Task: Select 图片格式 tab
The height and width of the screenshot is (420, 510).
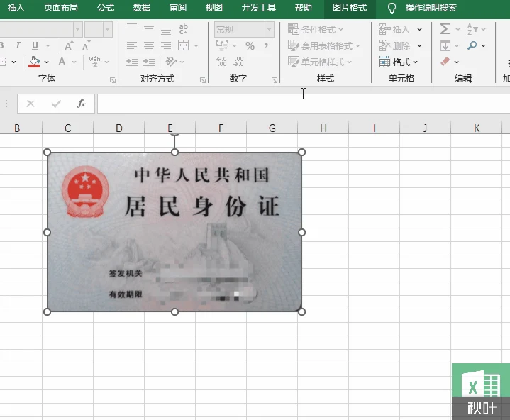Action: click(350, 8)
